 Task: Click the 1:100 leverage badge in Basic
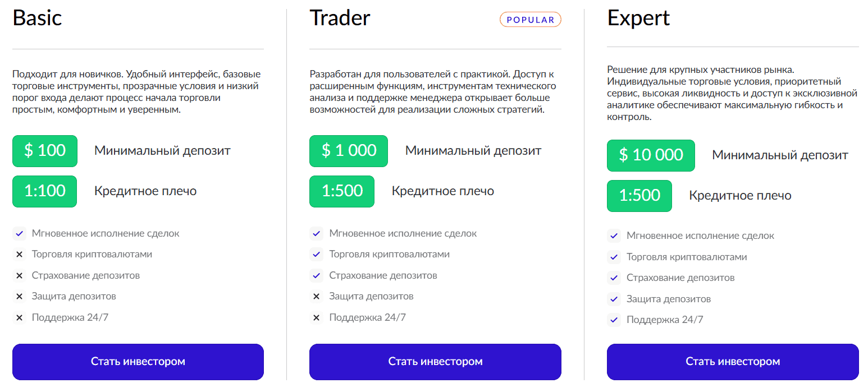coord(44,191)
